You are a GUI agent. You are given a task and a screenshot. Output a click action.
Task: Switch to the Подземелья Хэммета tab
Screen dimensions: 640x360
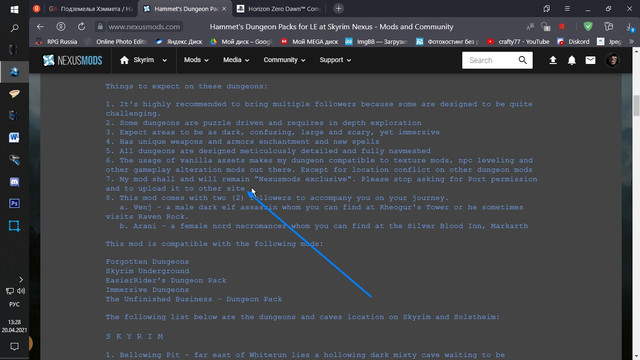[91, 9]
